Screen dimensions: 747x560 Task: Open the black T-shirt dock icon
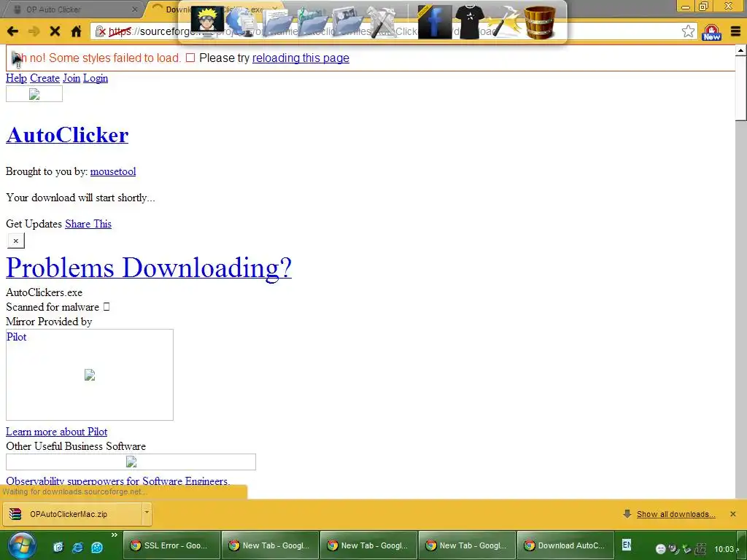[x=470, y=22]
